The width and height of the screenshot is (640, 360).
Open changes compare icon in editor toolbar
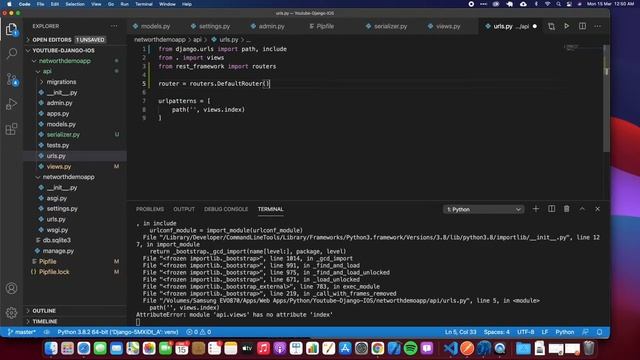pyautogui.click(x=551, y=26)
